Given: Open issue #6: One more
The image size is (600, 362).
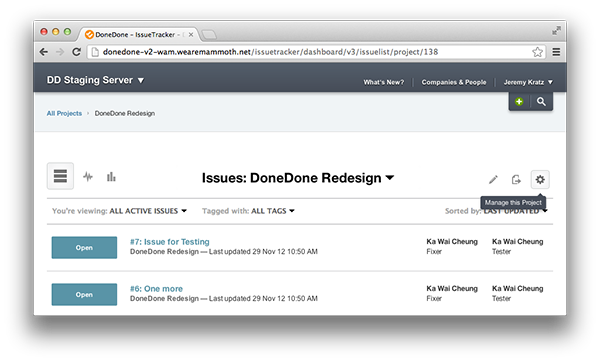Looking at the screenshot, I should [156, 289].
